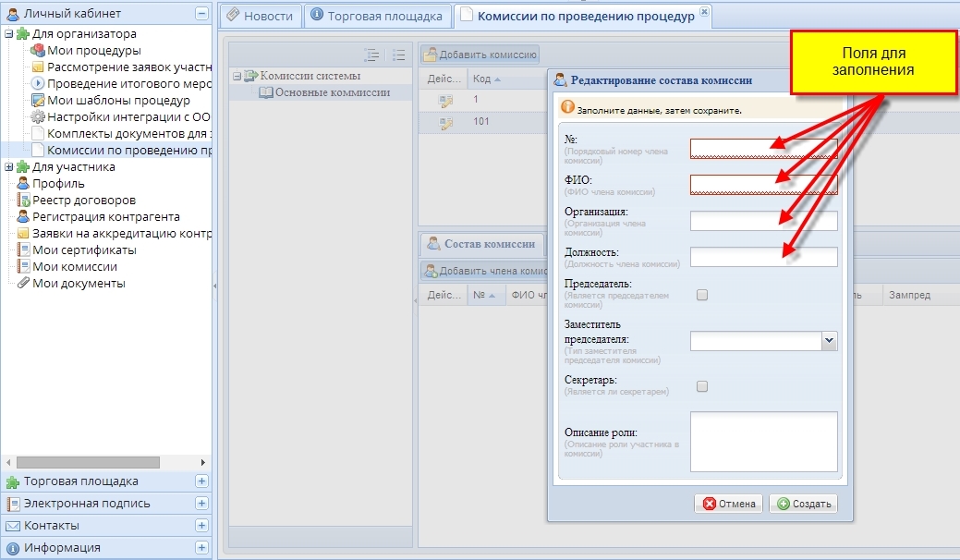Enable the Секретарь checkbox

click(x=702, y=386)
